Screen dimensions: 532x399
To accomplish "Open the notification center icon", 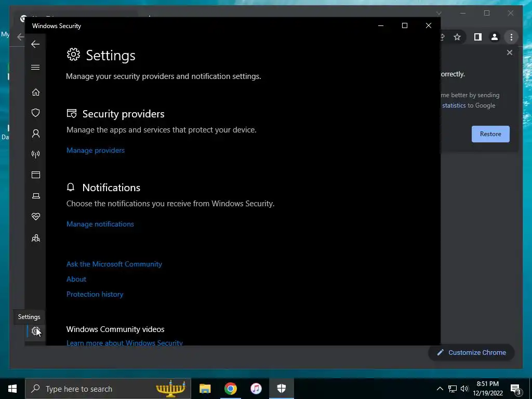I will (515, 389).
